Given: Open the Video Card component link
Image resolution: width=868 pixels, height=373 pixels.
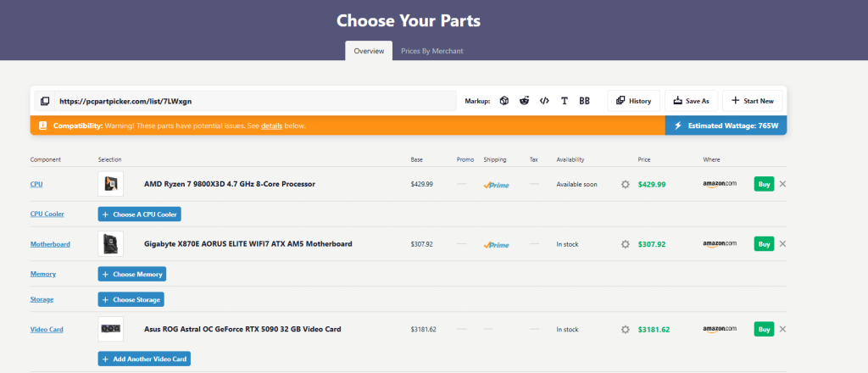Looking at the screenshot, I should click(x=47, y=329).
